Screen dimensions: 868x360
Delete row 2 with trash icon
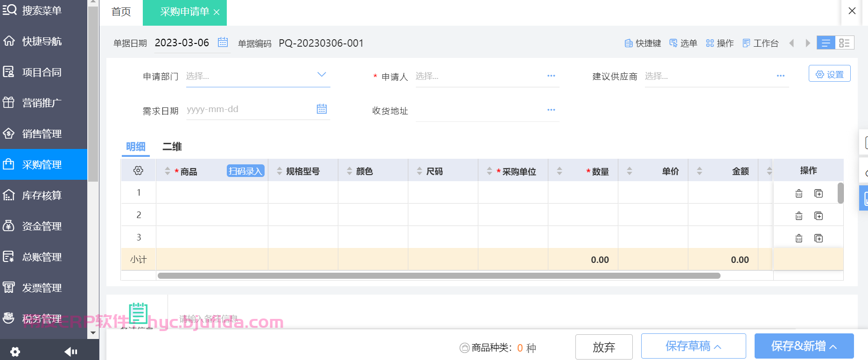point(799,216)
